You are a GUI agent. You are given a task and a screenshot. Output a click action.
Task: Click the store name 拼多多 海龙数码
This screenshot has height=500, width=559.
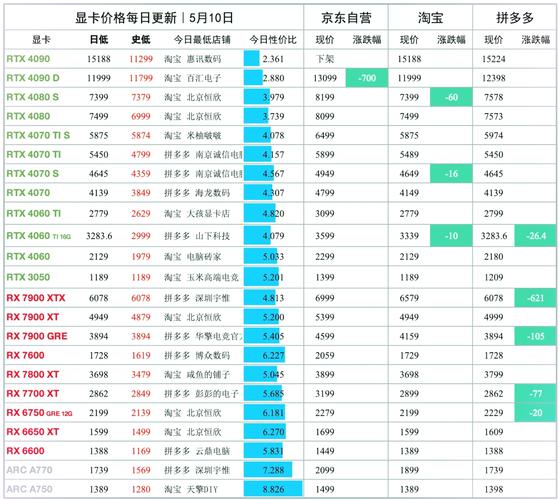click(x=197, y=193)
